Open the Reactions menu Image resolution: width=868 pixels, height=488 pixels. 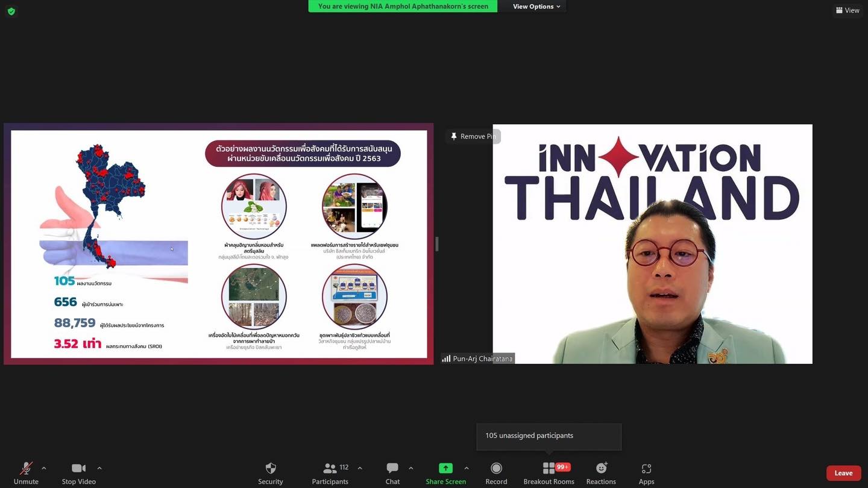(x=601, y=473)
